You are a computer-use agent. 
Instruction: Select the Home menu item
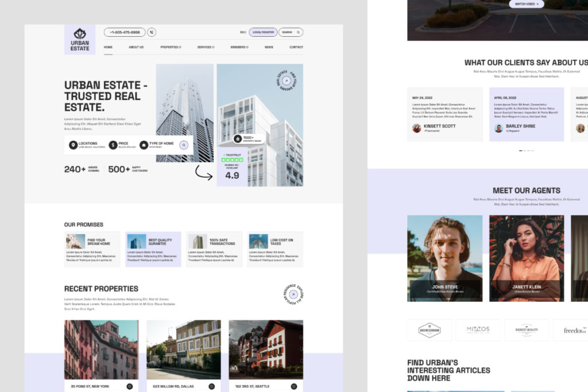(x=108, y=47)
